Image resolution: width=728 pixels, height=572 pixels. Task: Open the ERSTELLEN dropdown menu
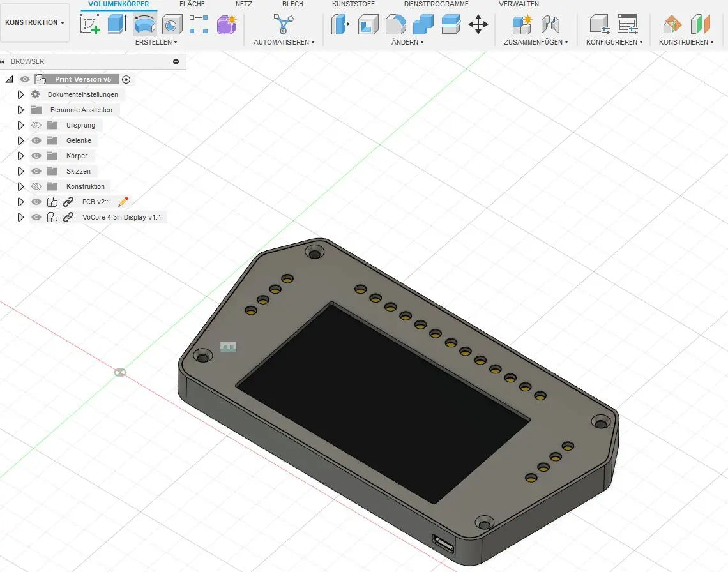click(x=156, y=42)
